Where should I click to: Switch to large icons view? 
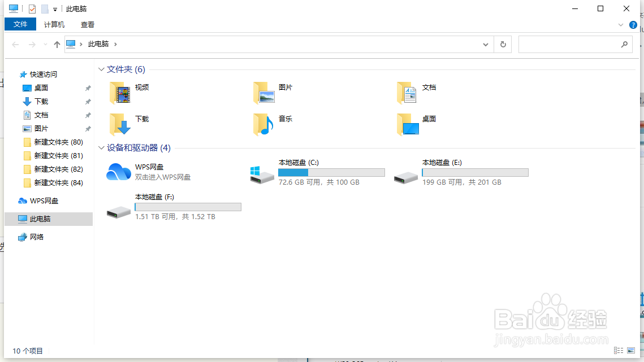click(631, 350)
